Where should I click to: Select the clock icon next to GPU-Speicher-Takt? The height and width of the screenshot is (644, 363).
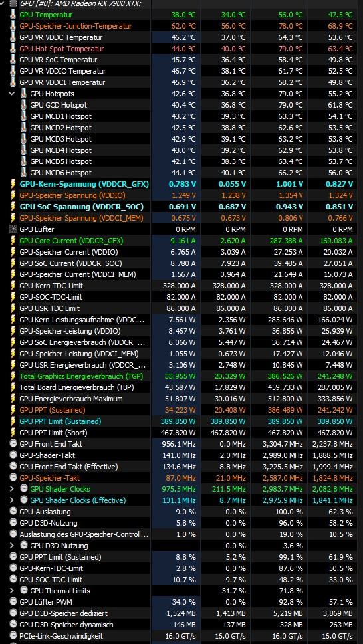pyautogui.click(x=13, y=478)
